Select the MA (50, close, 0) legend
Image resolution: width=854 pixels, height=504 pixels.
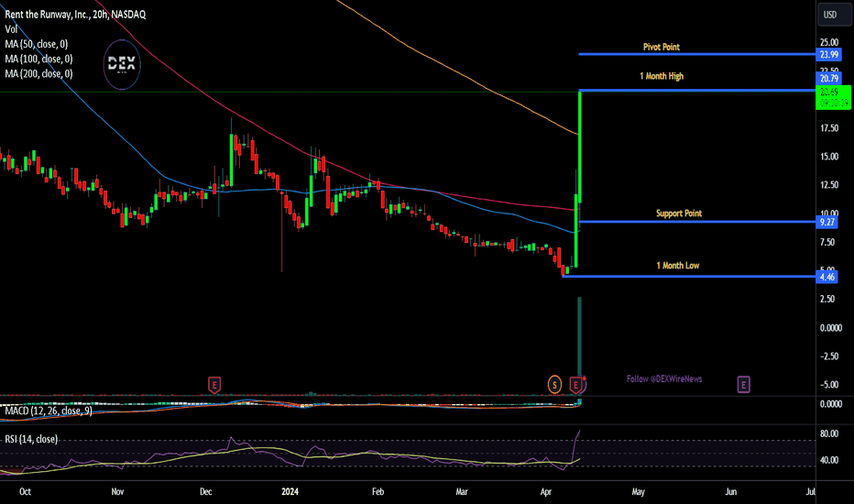tap(37, 44)
